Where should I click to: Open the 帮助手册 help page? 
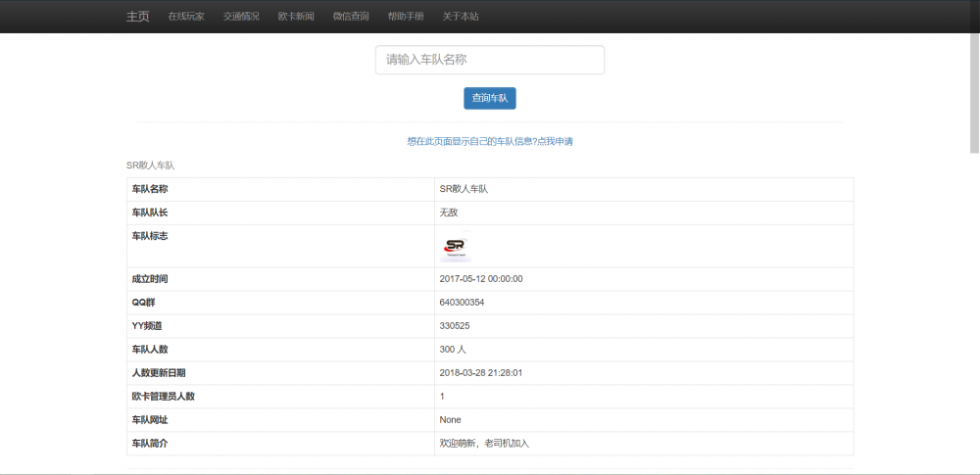(x=406, y=17)
